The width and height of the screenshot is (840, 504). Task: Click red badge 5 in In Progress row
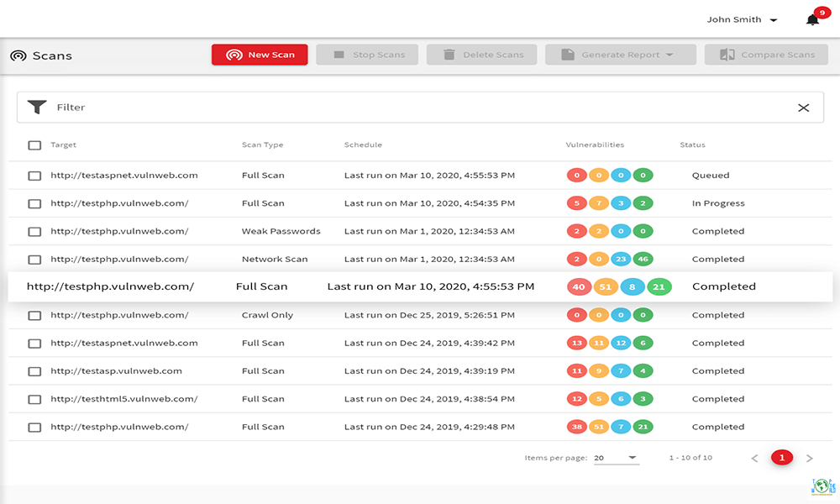click(577, 203)
